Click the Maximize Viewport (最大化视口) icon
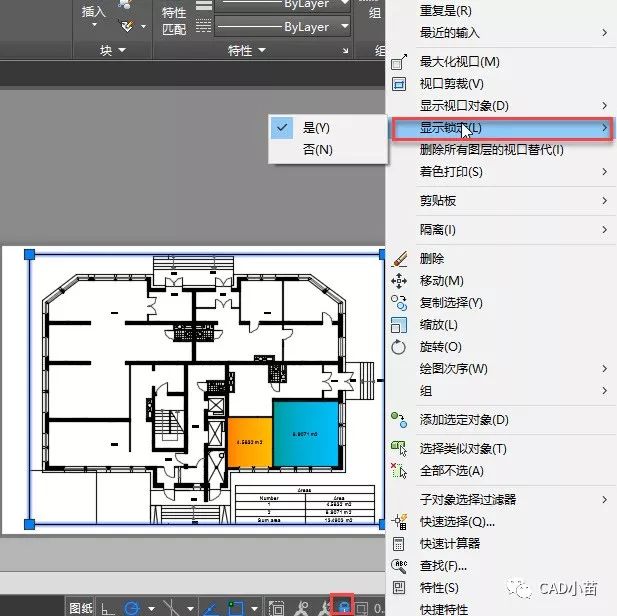This screenshot has width=617, height=616. tap(399, 62)
